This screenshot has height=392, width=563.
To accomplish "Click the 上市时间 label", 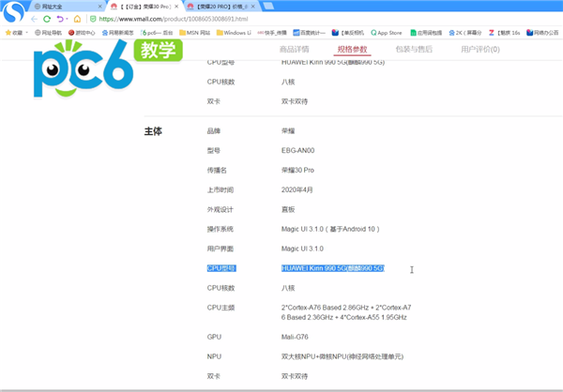I will [221, 189].
